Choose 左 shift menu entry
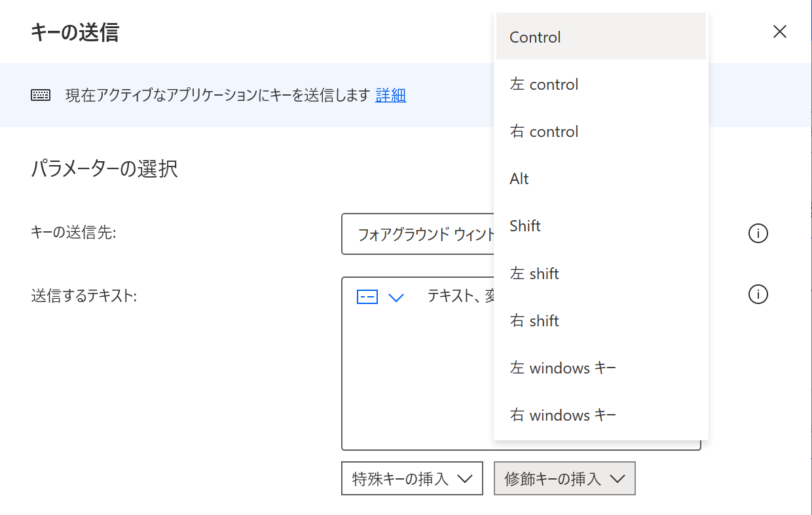This screenshot has height=515, width=812. click(600, 273)
